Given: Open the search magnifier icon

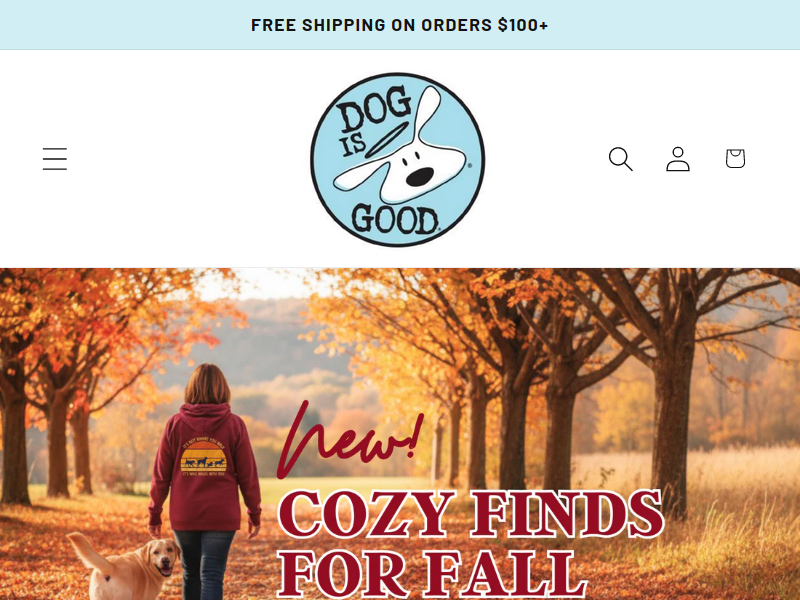Looking at the screenshot, I should click(x=620, y=159).
